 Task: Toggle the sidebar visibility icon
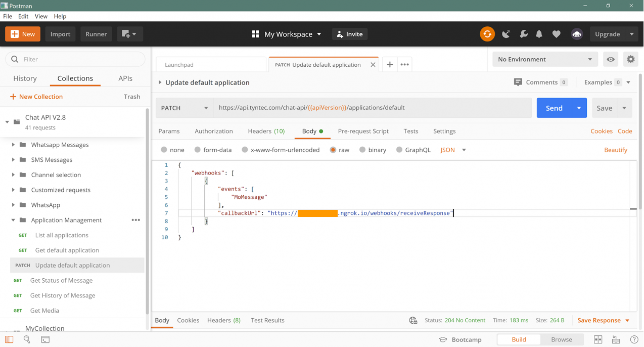pos(9,339)
